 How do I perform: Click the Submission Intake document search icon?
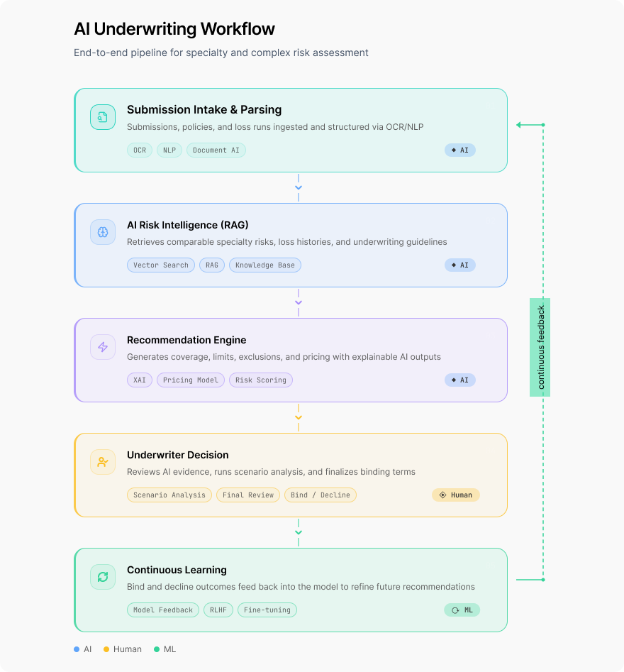[103, 117]
